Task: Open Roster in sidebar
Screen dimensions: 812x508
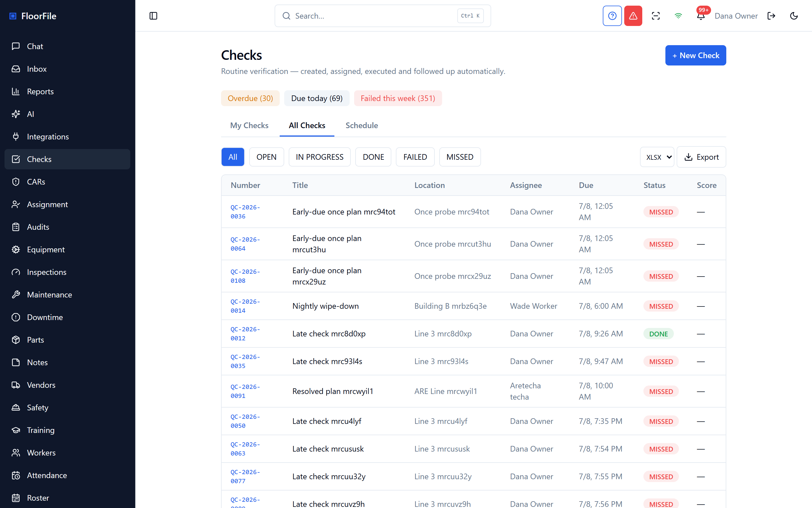Action: click(67, 498)
